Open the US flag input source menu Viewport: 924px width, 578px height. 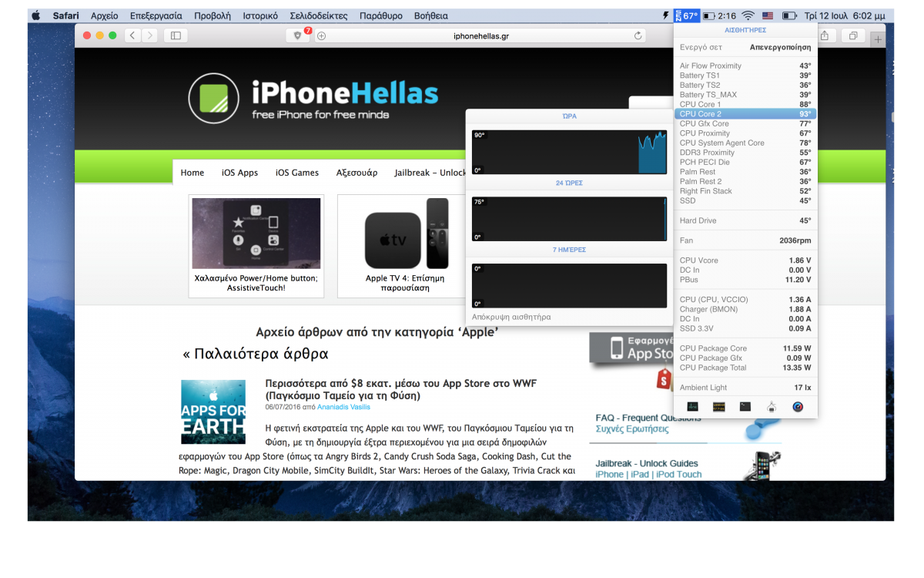click(x=768, y=15)
